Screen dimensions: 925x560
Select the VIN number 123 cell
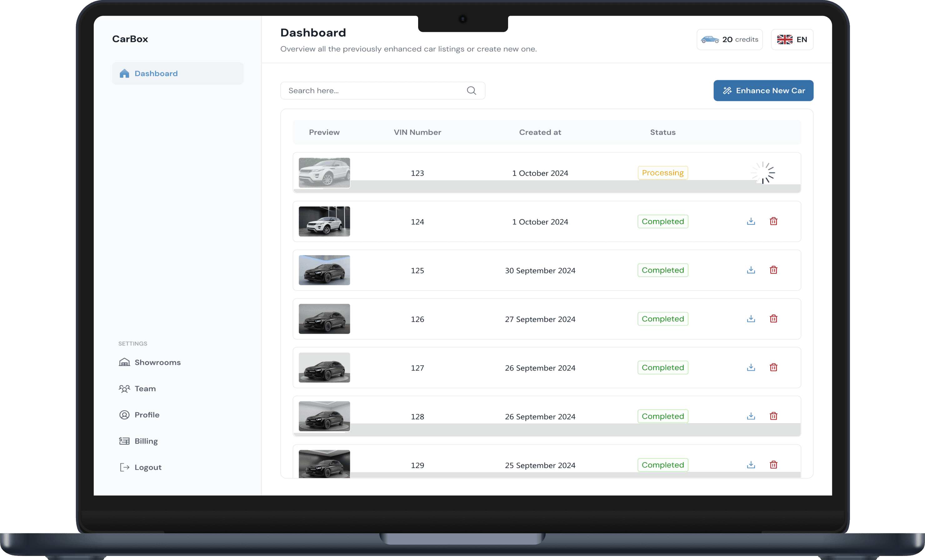[x=417, y=173]
